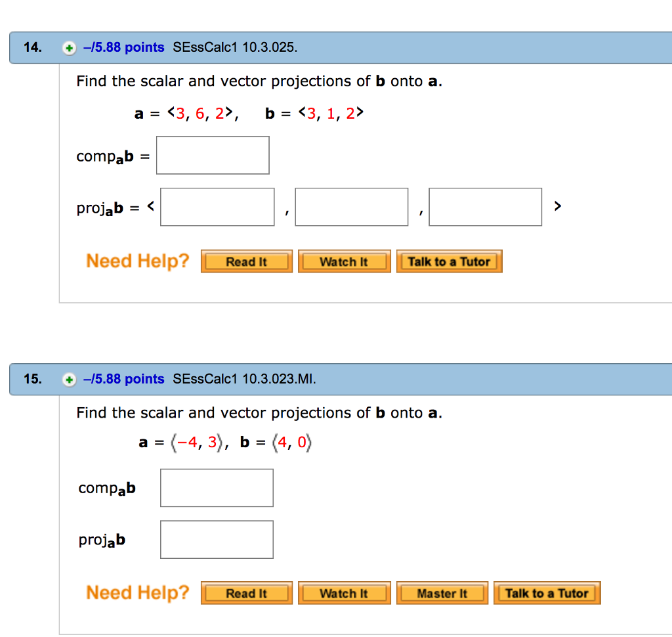This screenshot has width=672, height=637.
Task: Click the proj a b answer box for question 15
Action: (217, 538)
